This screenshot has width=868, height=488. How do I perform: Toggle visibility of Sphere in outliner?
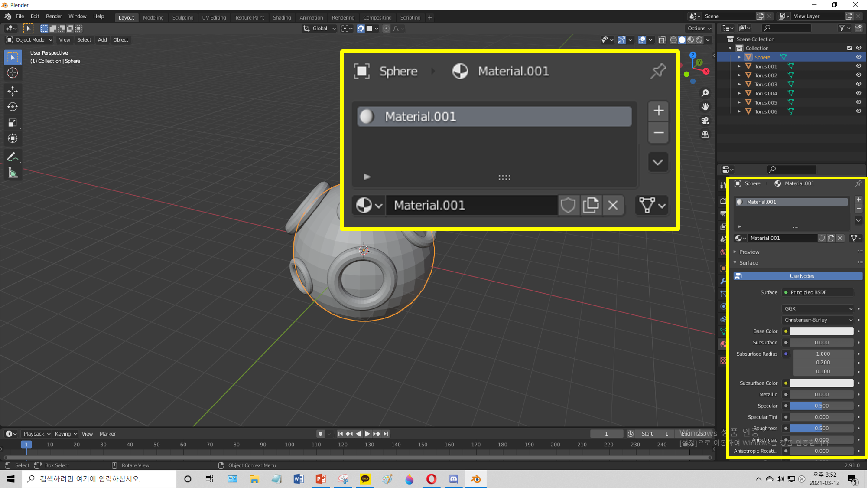tap(858, 57)
